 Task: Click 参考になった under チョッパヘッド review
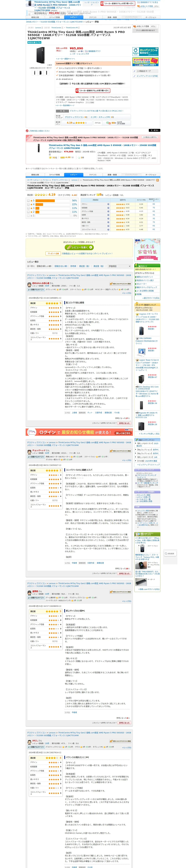pyautogui.click(x=124, y=573)
